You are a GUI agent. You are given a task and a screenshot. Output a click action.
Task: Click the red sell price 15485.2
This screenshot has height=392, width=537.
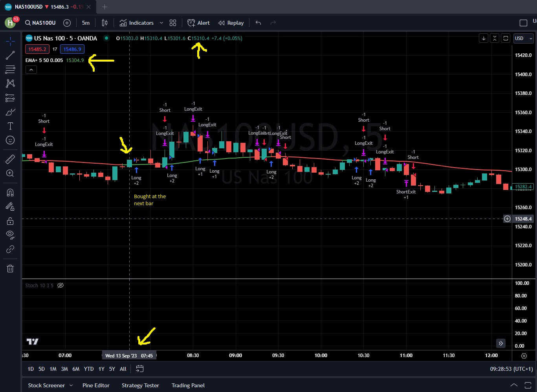(37, 49)
